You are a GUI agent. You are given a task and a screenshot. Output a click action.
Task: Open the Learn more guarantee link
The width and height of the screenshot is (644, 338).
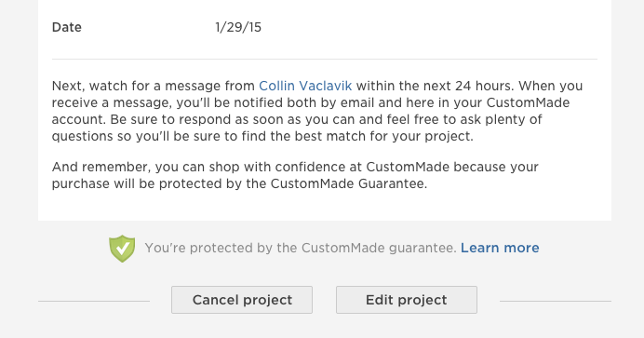(500, 248)
